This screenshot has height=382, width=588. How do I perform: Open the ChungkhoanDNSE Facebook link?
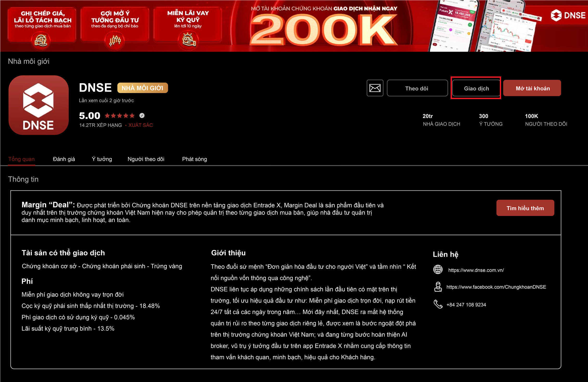click(496, 287)
